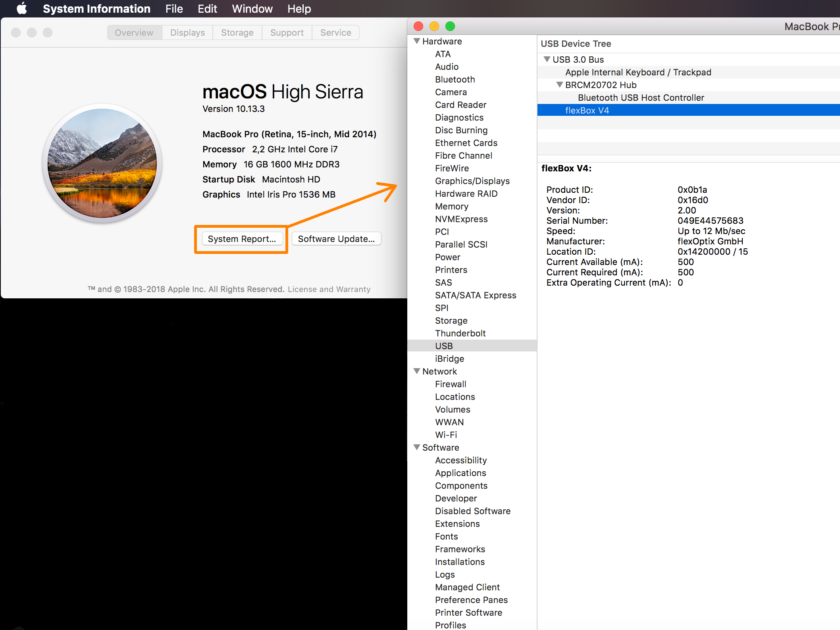Switch to the Storage tab
Screen dimensions: 840x630
237,33
